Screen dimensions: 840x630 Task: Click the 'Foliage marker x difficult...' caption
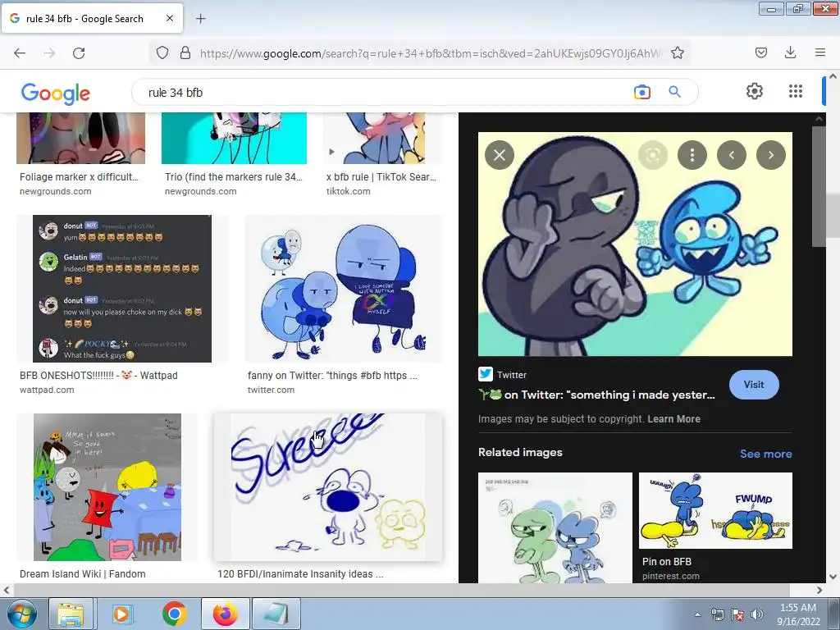[79, 177]
